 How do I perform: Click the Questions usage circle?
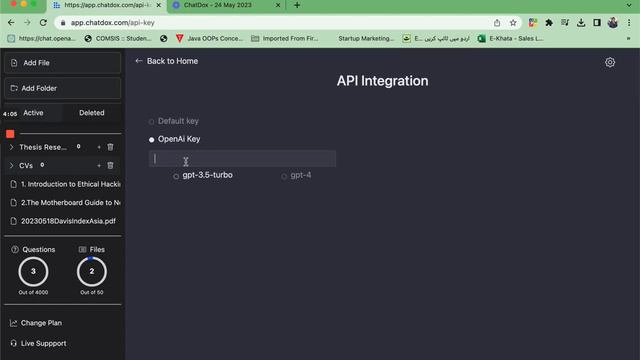tap(33, 271)
